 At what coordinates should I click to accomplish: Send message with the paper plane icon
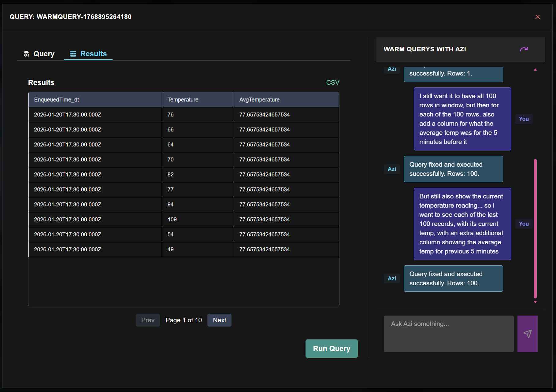tap(527, 334)
